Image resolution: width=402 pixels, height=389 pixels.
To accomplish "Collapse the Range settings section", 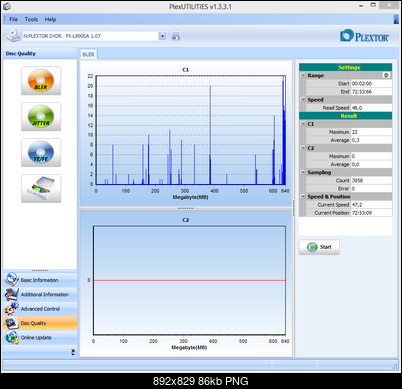I will point(303,75).
